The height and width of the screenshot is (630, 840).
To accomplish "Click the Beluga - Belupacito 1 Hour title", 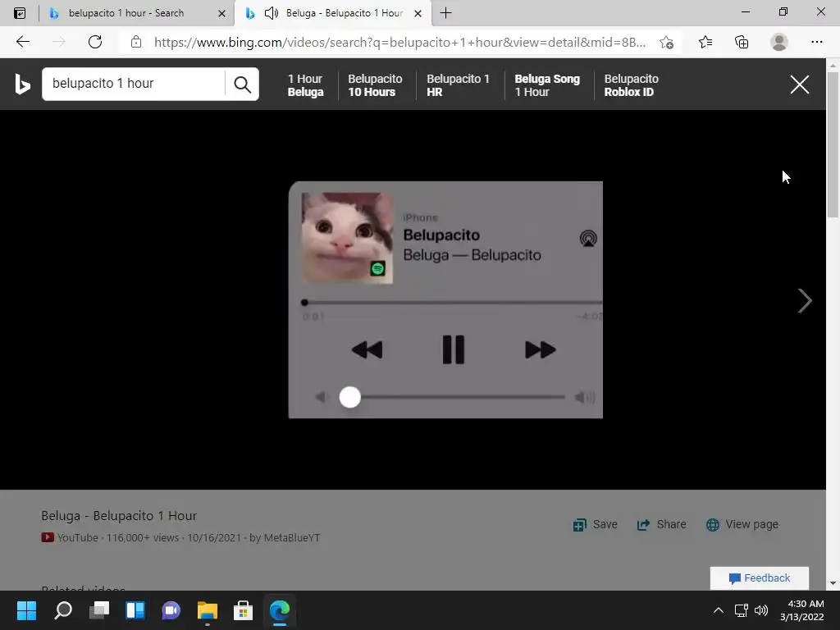I will [x=119, y=516].
